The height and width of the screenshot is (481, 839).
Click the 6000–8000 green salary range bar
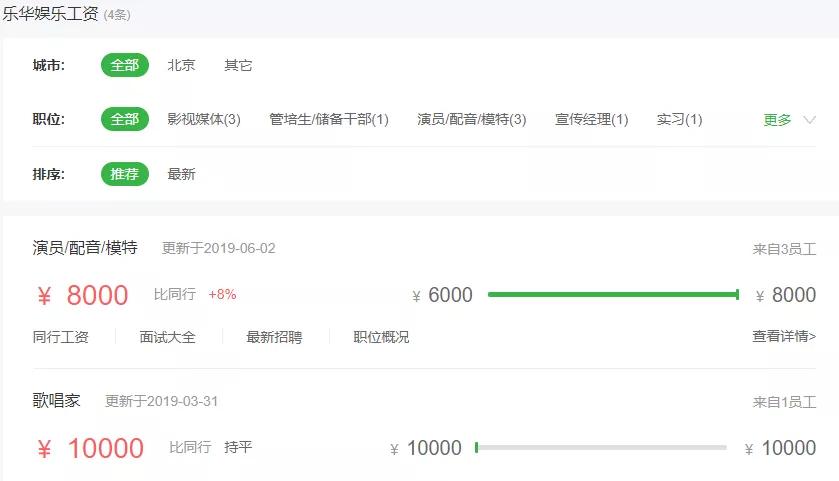[614, 294]
